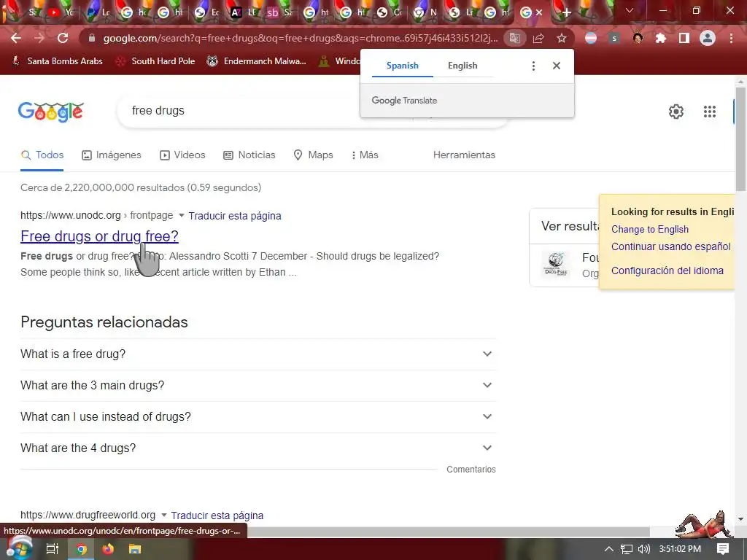Switch to Maps results
Screen dimensions: 747x560
click(x=314, y=155)
